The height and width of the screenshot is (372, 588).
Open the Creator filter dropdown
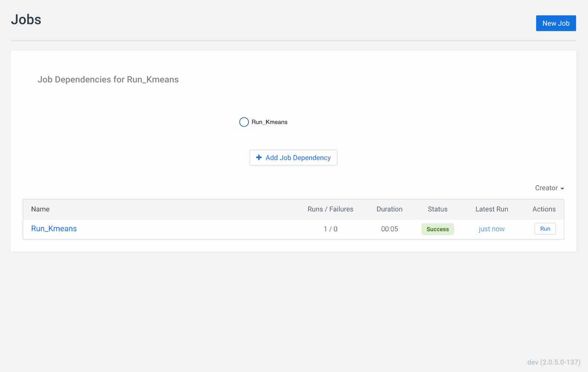pos(549,188)
